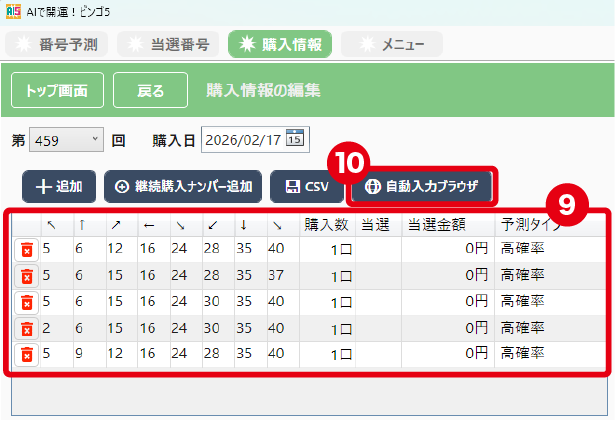Open the 第 459 回 draw number dropdown
The height and width of the screenshot is (421, 615).
pyautogui.click(x=66, y=140)
